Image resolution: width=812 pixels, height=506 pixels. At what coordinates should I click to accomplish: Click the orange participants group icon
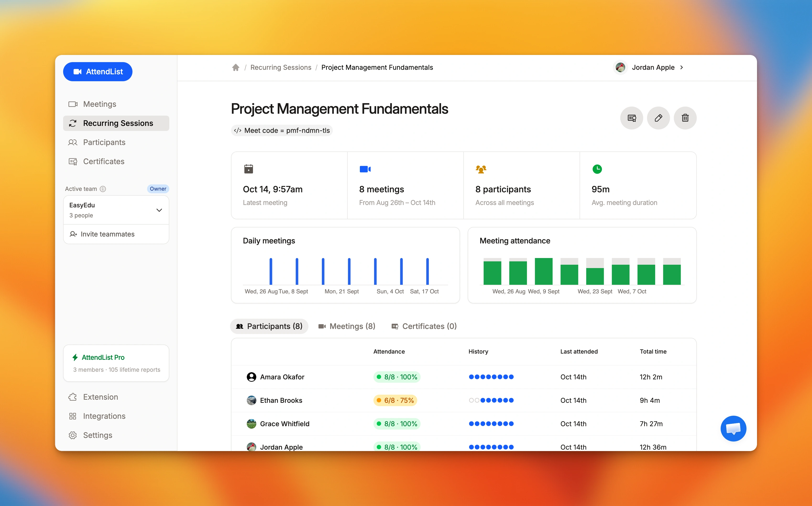[481, 169]
